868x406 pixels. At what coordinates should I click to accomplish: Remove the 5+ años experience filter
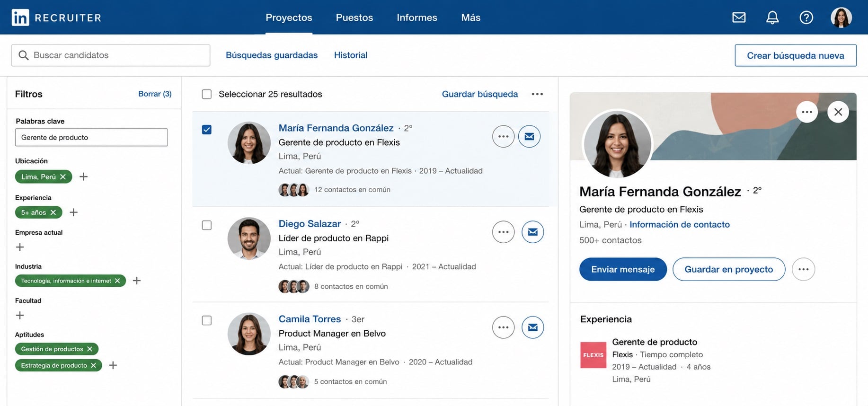coord(53,212)
